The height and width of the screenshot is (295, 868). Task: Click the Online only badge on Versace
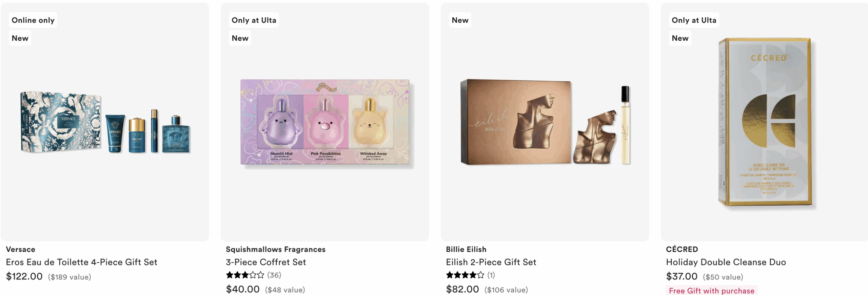click(x=33, y=20)
